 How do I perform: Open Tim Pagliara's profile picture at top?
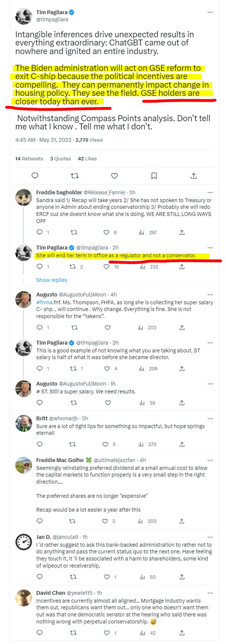point(23,16)
